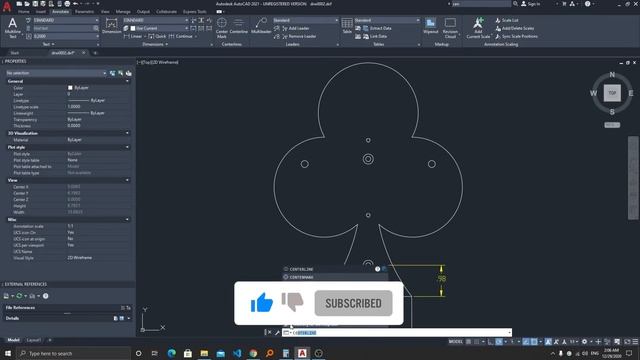Click the SUBSCRIBED button
Image resolution: width=640 pixels, height=360 pixels.
coord(353,303)
